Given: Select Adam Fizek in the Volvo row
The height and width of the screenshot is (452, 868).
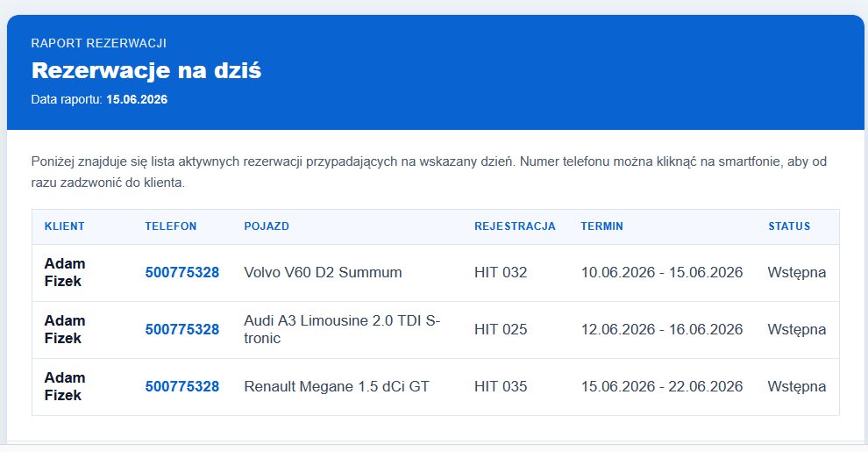Looking at the screenshot, I should 65,273.
